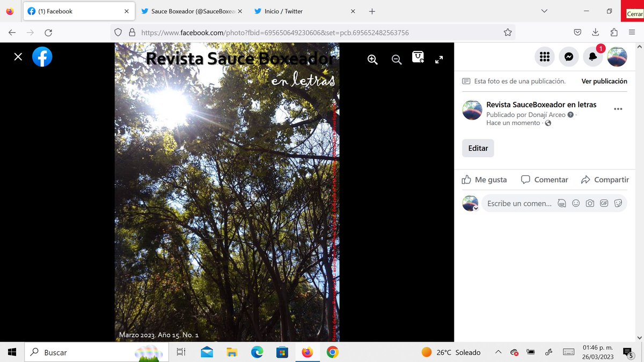
Task: Open Firefox extensions menu
Action: 614,33
